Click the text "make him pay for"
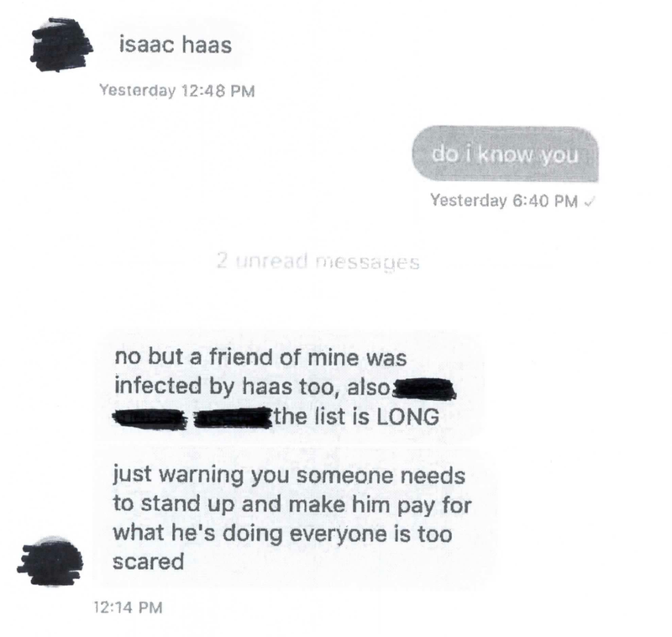The width and height of the screenshot is (672, 637). point(381,504)
